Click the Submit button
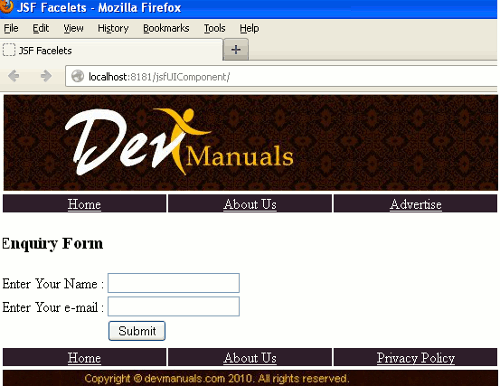500x386 pixels. [137, 331]
